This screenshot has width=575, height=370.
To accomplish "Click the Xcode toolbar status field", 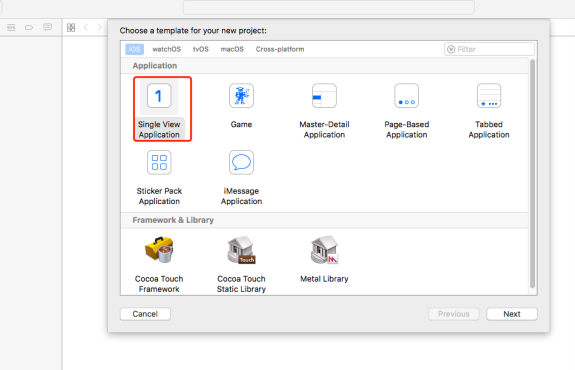I will 329,7.
